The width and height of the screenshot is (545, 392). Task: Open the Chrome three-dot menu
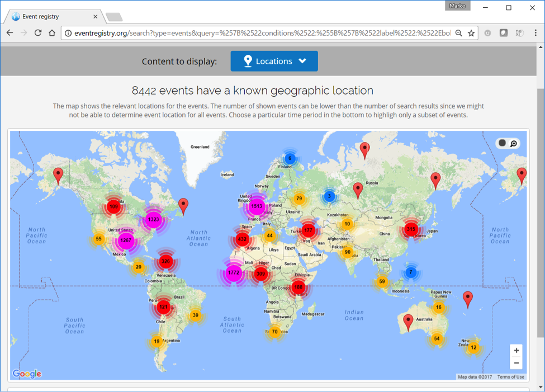click(x=535, y=32)
